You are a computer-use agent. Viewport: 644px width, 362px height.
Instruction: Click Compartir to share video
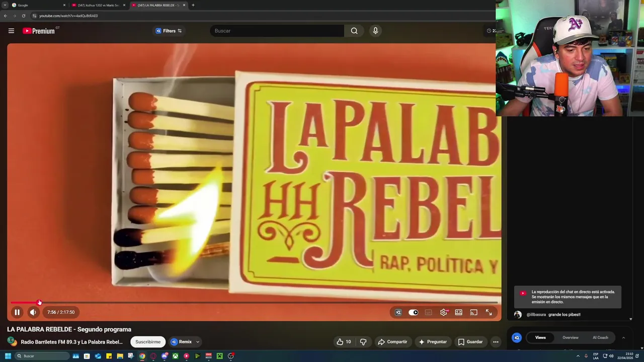point(392,342)
